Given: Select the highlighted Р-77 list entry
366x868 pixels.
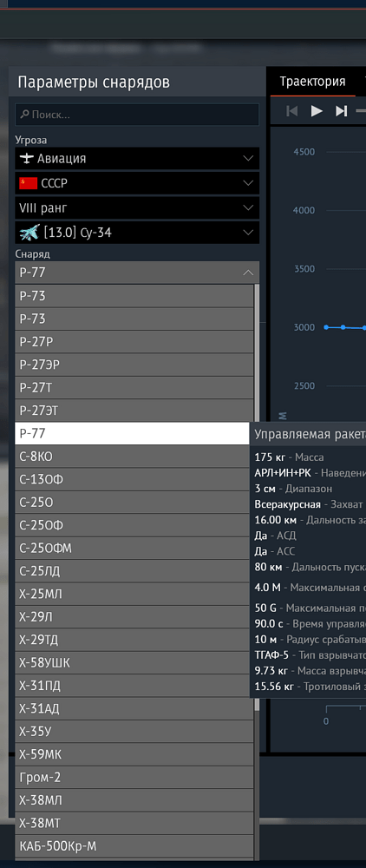Looking at the screenshot, I should (x=132, y=433).
